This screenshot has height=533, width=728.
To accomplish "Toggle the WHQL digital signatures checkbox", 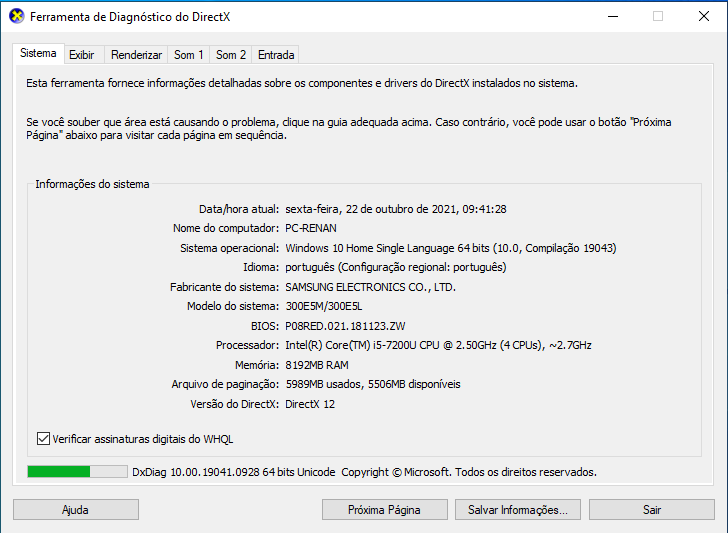I will pos(43,438).
